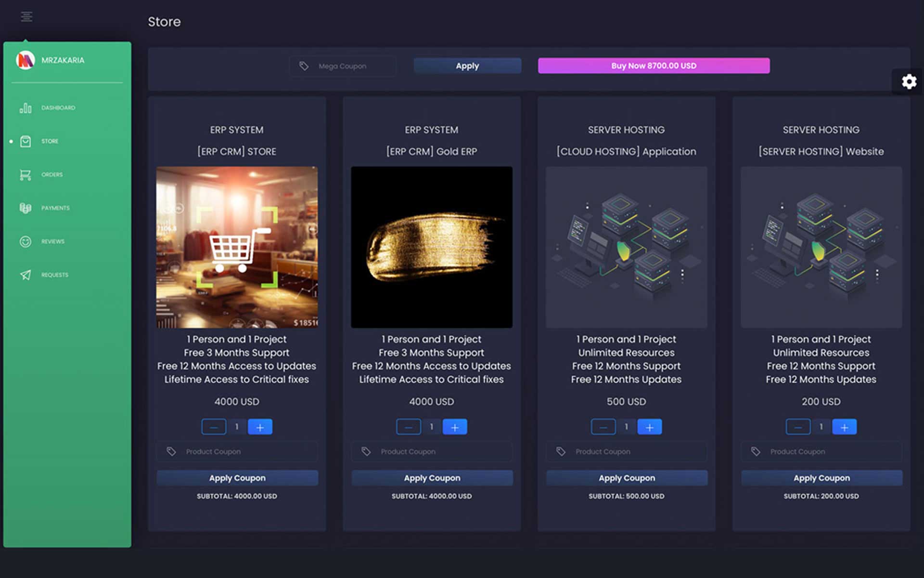Decrease quantity for Cloud Hosting Application
Screen dimensions: 924x578
(x=603, y=426)
